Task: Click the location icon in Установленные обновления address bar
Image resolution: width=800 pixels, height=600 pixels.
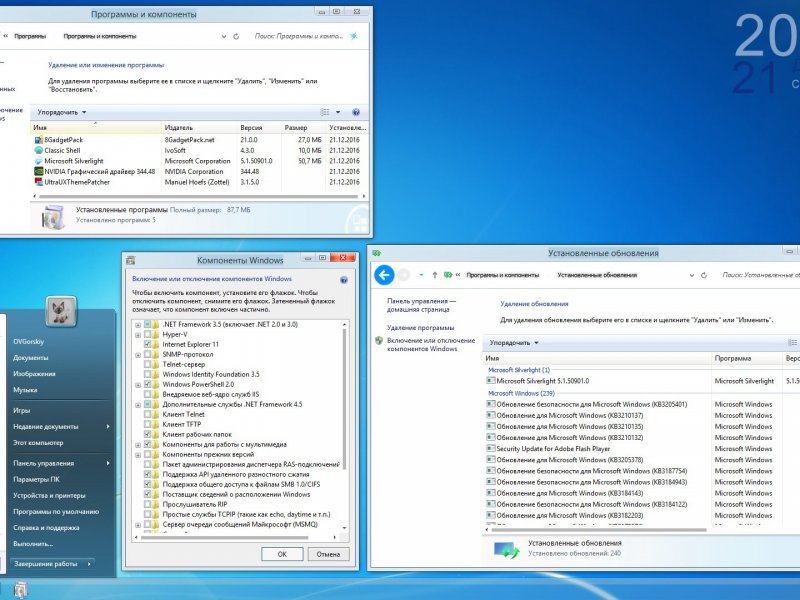Action: (x=448, y=275)
